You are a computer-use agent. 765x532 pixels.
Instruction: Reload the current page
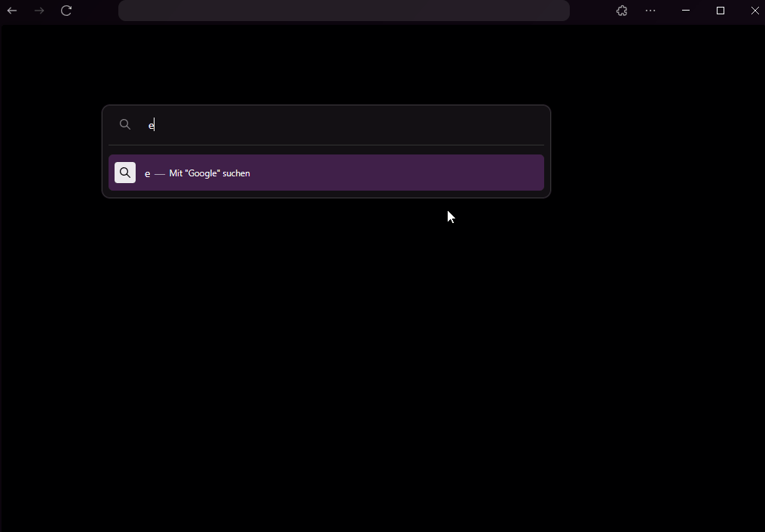tap(66, 11)
